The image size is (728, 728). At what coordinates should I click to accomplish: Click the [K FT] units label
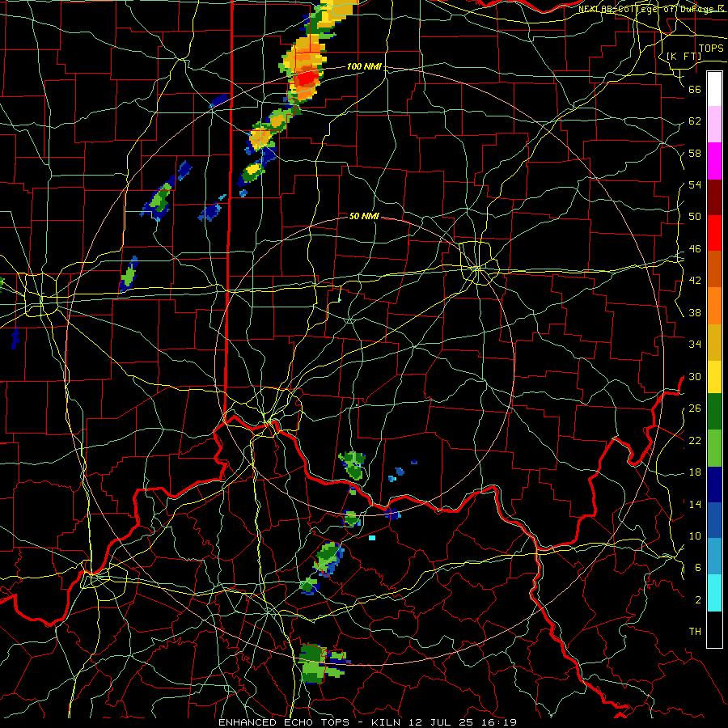point(684,56)
